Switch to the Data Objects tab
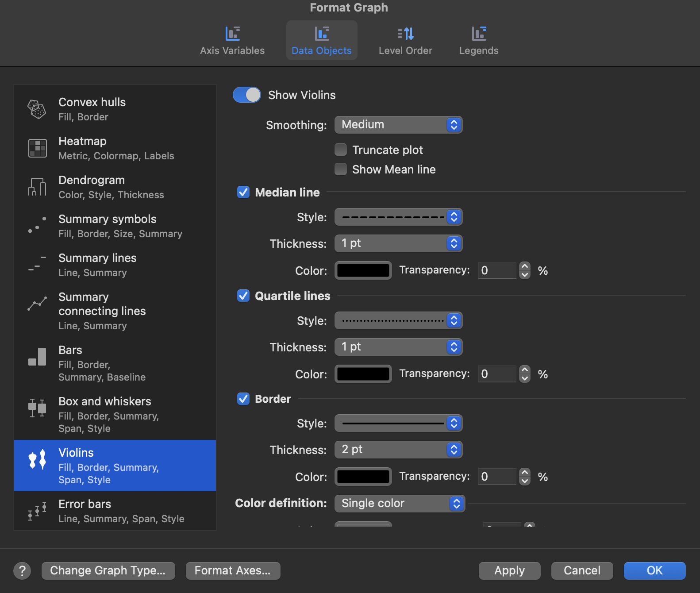The height and width of the screenshot is (593, 700). coord(322,40)
